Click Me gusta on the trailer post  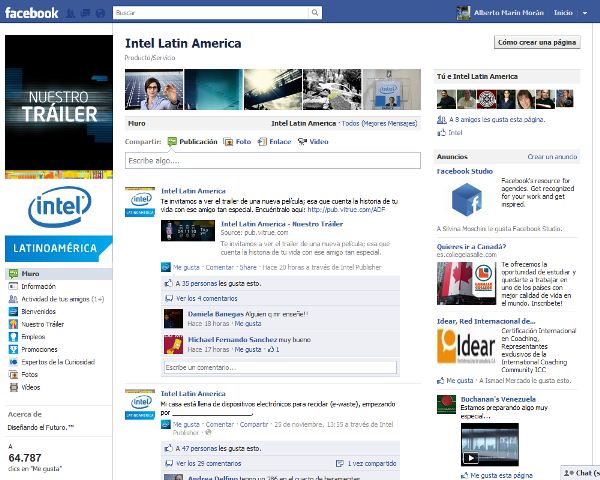pos(186,268)
